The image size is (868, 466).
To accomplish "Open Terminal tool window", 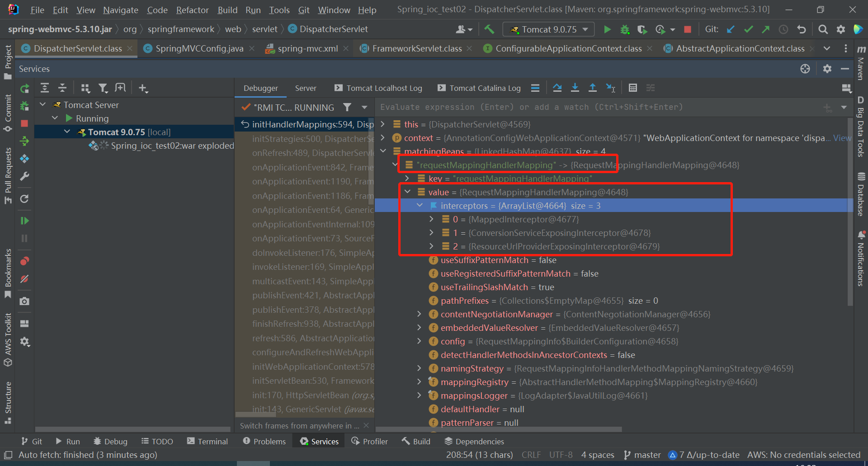I will click(208, 441).
